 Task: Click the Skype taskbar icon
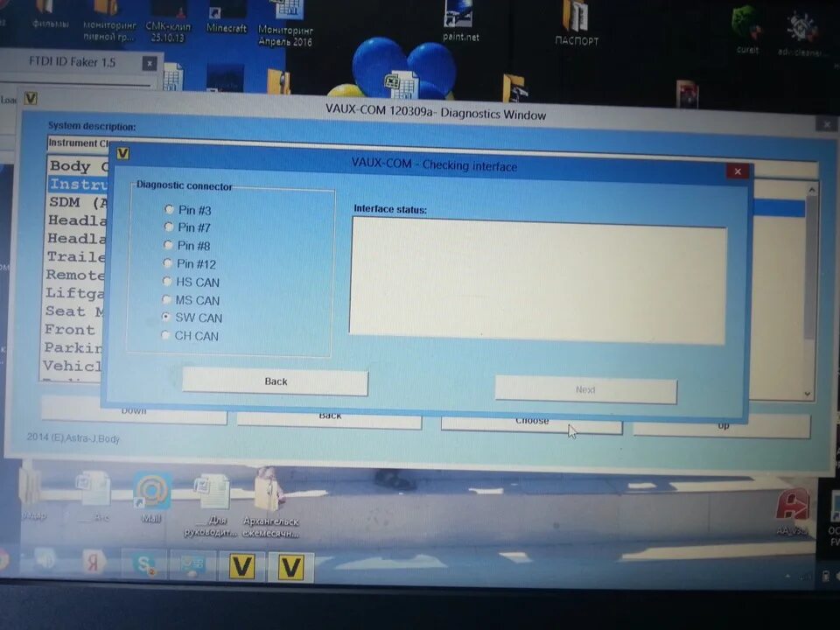tap(144, 564)
